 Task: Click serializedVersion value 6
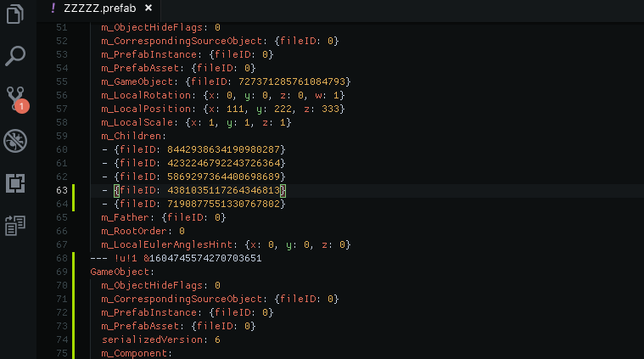(217, 339)
